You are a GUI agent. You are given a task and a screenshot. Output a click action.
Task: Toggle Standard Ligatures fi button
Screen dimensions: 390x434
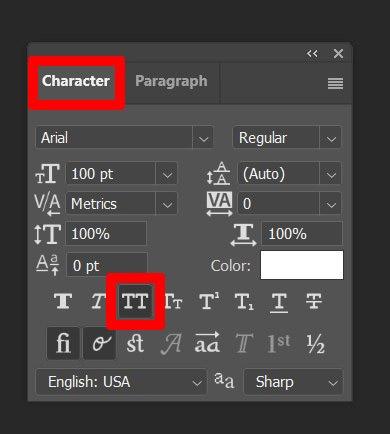click(x=63, y=343)
